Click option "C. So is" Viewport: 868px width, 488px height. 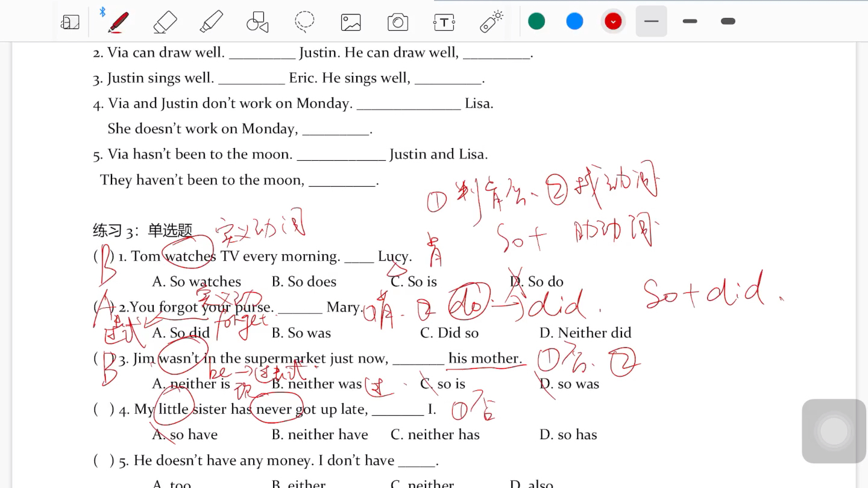coord(414,281)
